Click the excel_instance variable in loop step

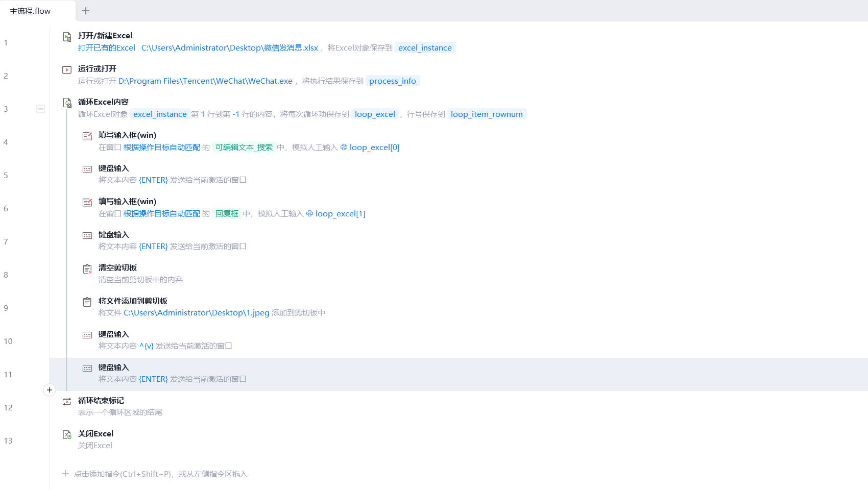pyautogui.click(x=160, y=114)
